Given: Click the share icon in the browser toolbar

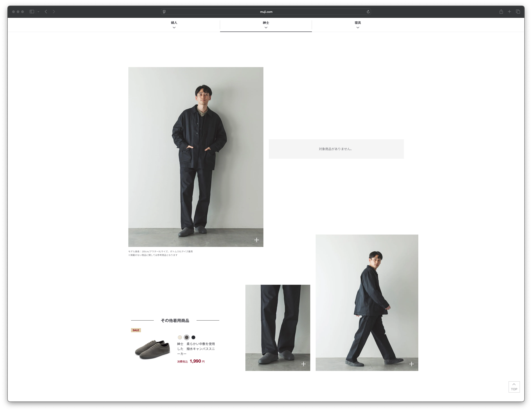Looking at the screenshot, I should 501,11.
